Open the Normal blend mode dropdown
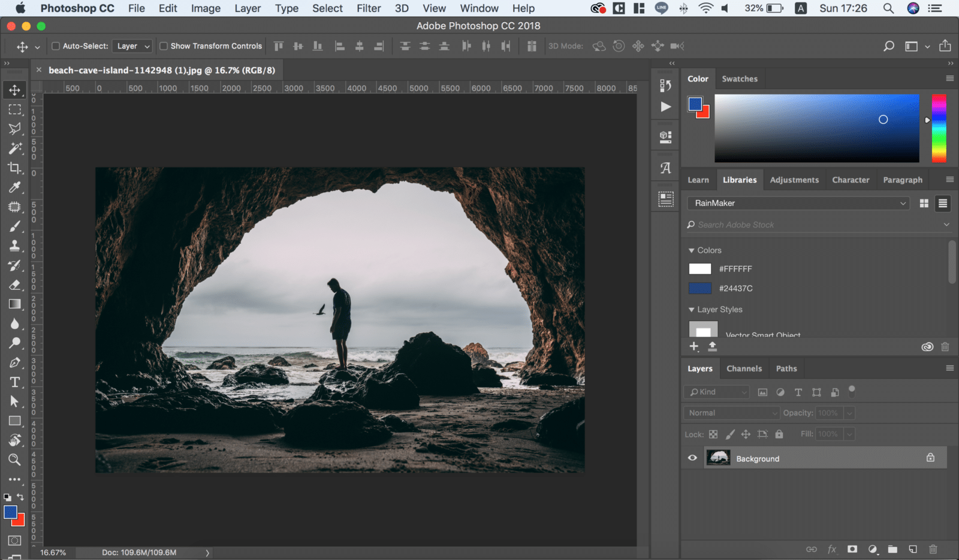Screen dimensions: 959x560 [x=731, y=413]
